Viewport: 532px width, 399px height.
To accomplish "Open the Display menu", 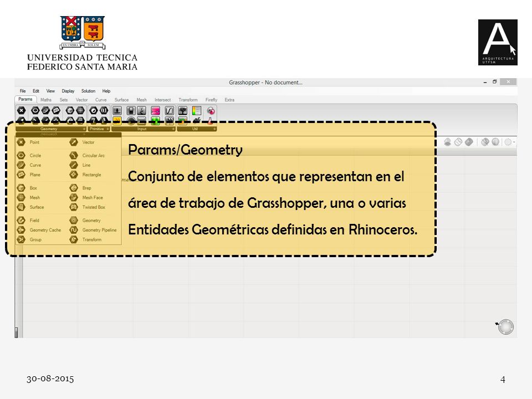I will (x=68, y=91).
